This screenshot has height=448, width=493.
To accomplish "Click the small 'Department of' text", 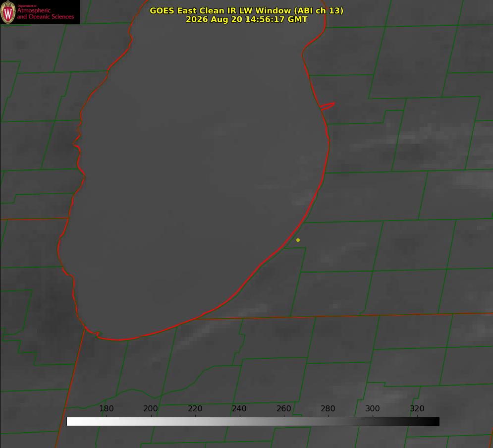I will pyautogui.click(x=27, y=5).
